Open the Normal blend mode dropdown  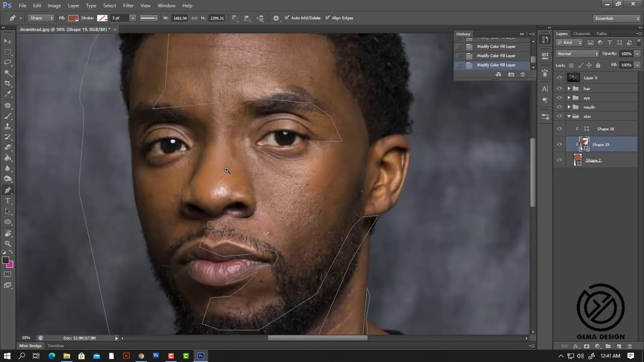tap(578, 54)
